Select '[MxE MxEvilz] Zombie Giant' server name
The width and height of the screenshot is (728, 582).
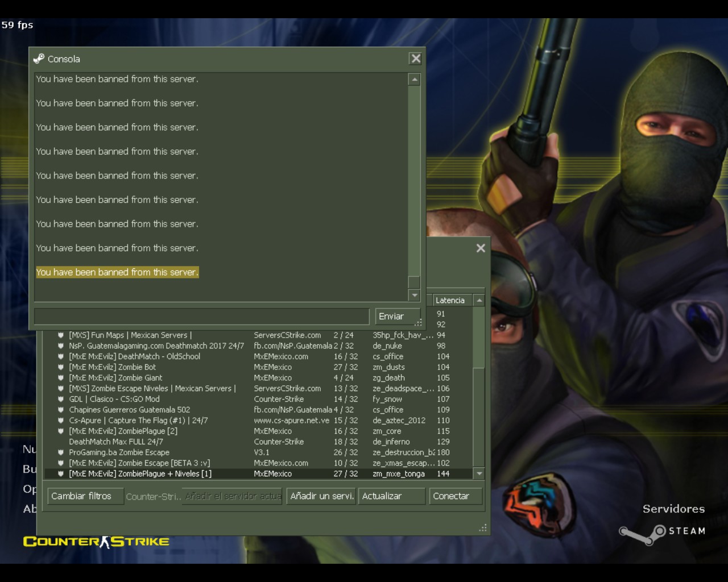[x=115, y=378]
